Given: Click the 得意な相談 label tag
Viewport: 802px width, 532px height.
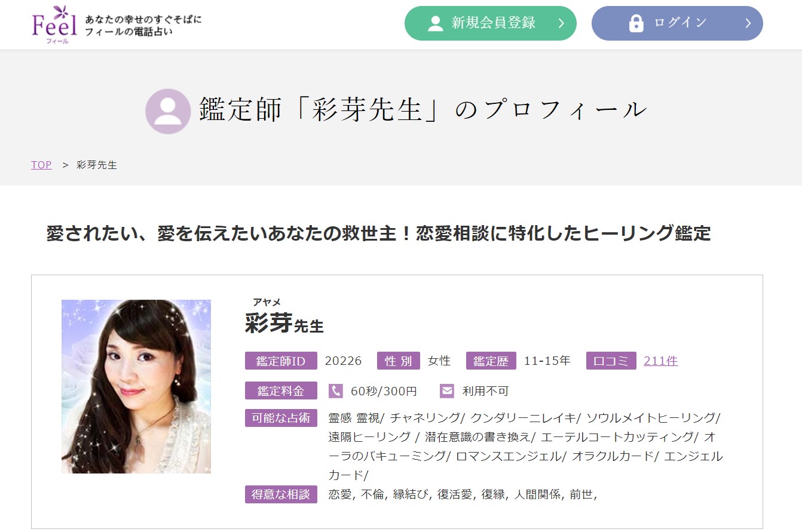Looking at the screenshot, I should coord(280,494).
